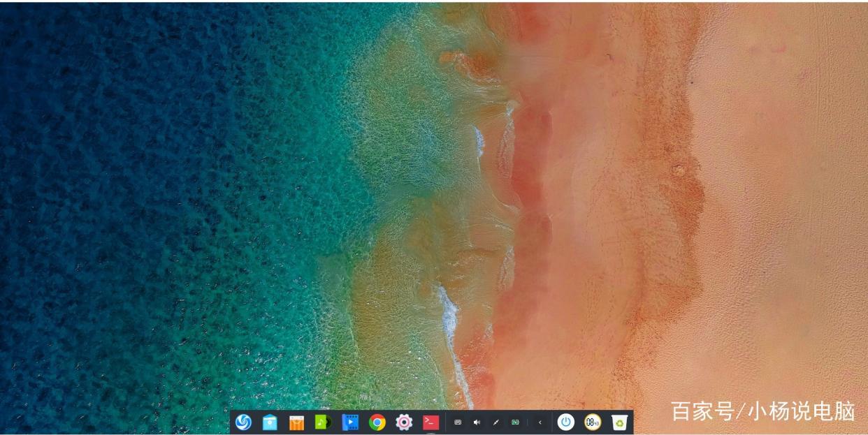Open the Deepin launcher icon
Image resolution: width=868 pixels, height=435 pixels.
click(x=243, y=422)
